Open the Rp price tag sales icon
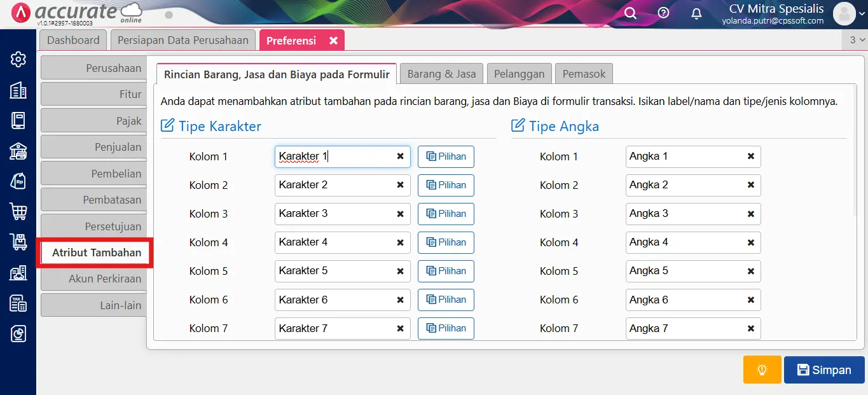The width and height of the screenshot is (868, 395). point(18,181)
